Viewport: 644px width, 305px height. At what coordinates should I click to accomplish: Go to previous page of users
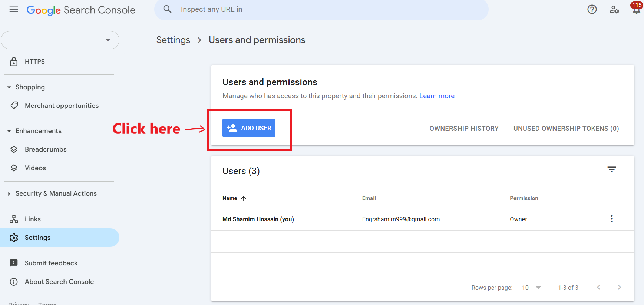point(599,287)
